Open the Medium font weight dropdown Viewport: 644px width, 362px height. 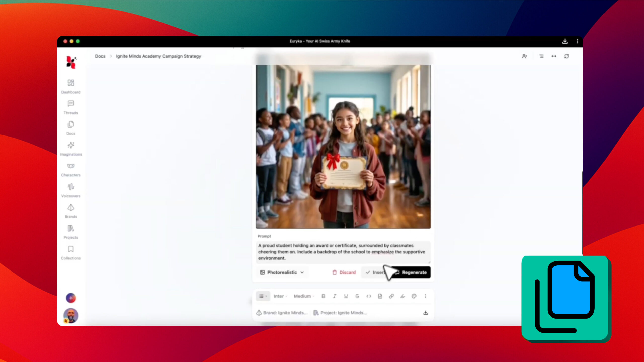[x=304, y=296]
